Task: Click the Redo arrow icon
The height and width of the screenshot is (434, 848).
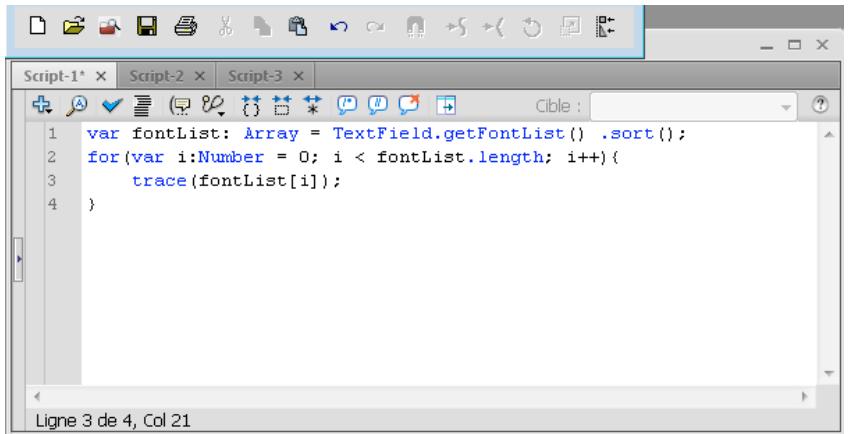Action: [x=375, y=26]
